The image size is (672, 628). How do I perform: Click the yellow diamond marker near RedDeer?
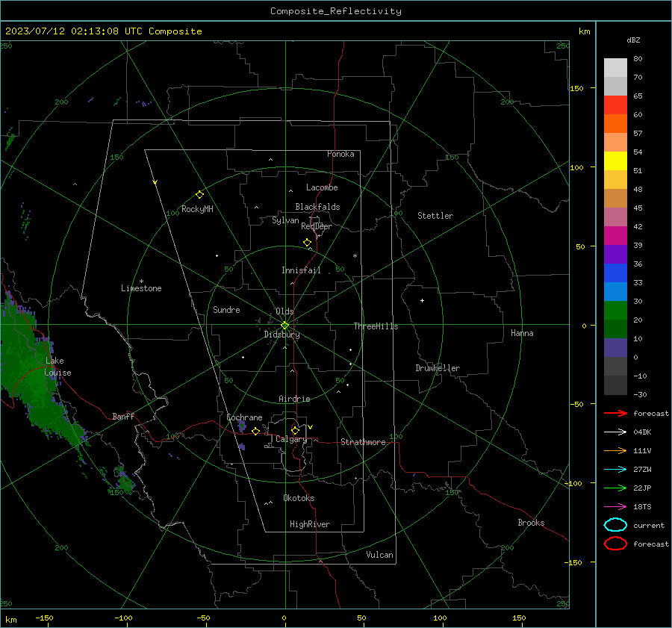click(308, 243)
